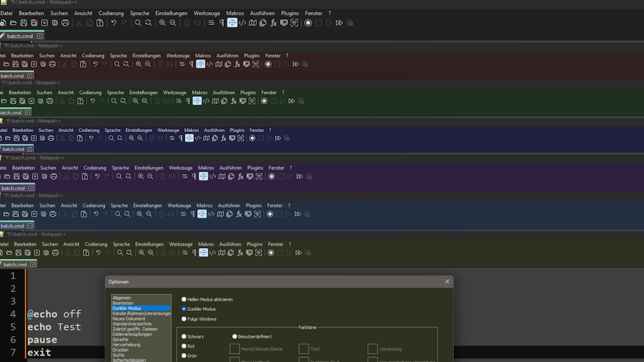
Task: Select 'Neues Dokument' in the Optionen category list
Action: coord(128,319)
